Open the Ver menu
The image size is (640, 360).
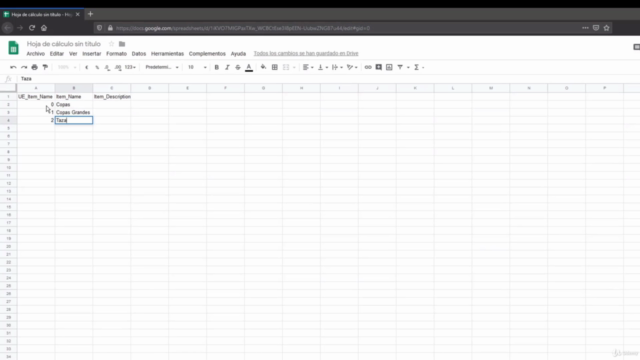tap(73, 54)
